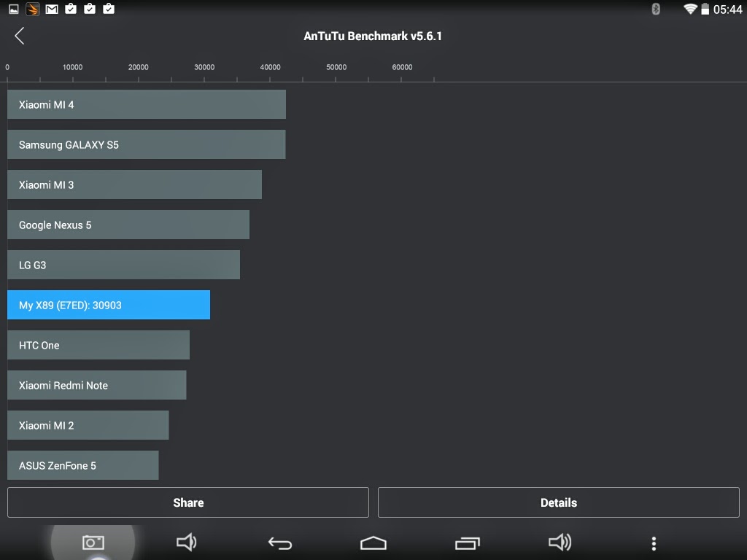Open the Details button
The width and height of the screenshot is (747, 560).
558,502
